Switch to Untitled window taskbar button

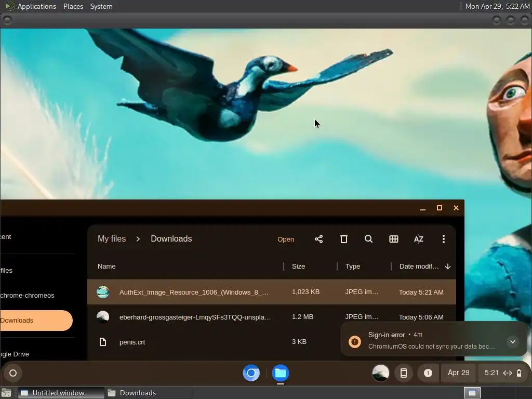click(61, 393)
